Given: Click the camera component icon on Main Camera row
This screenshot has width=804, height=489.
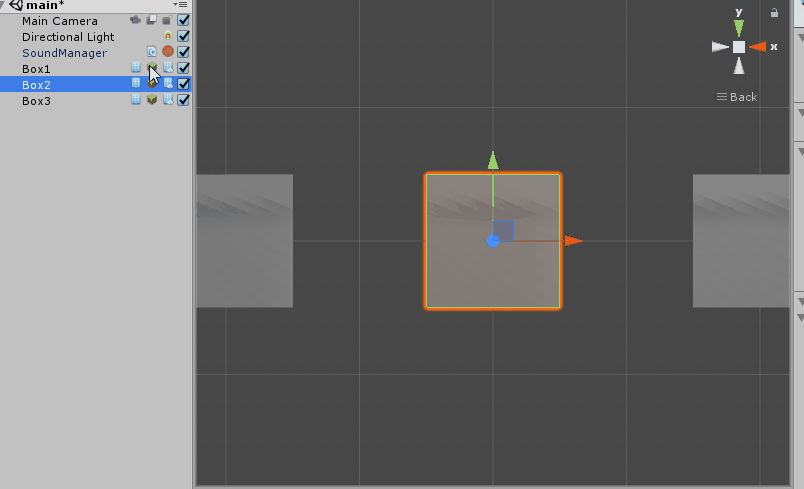Looking at the screenshot, I should pyautogui.click(x=135, y=20).
